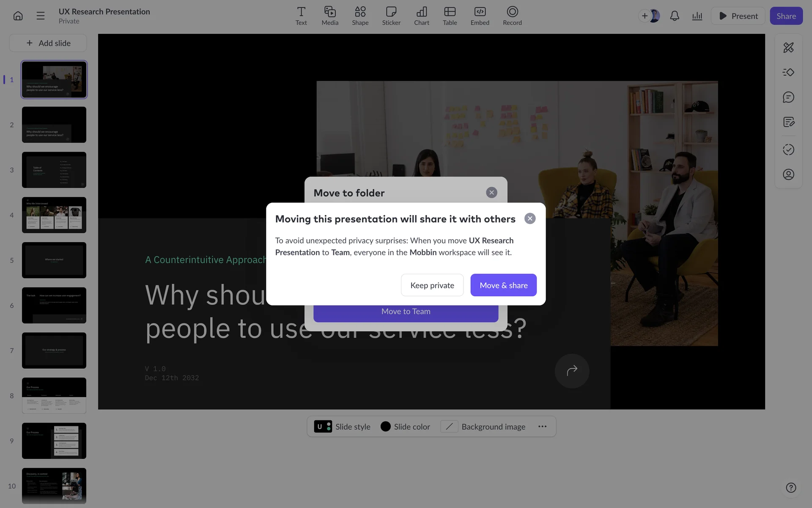
Task: Insert a Chart from toolbar
Action: [421, 16]
